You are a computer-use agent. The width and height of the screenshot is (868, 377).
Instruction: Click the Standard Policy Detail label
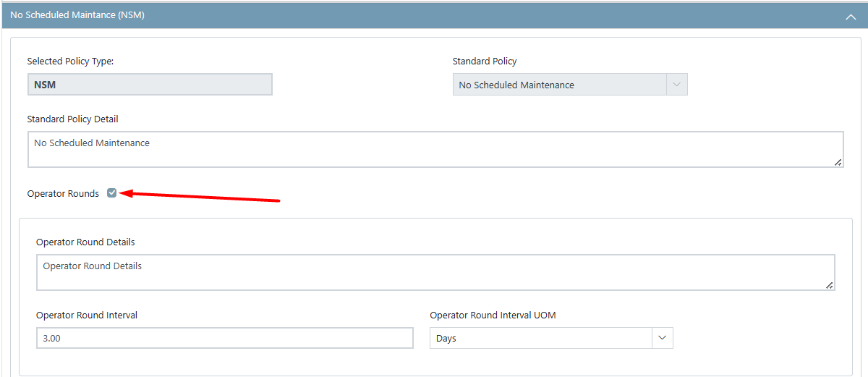72,119
